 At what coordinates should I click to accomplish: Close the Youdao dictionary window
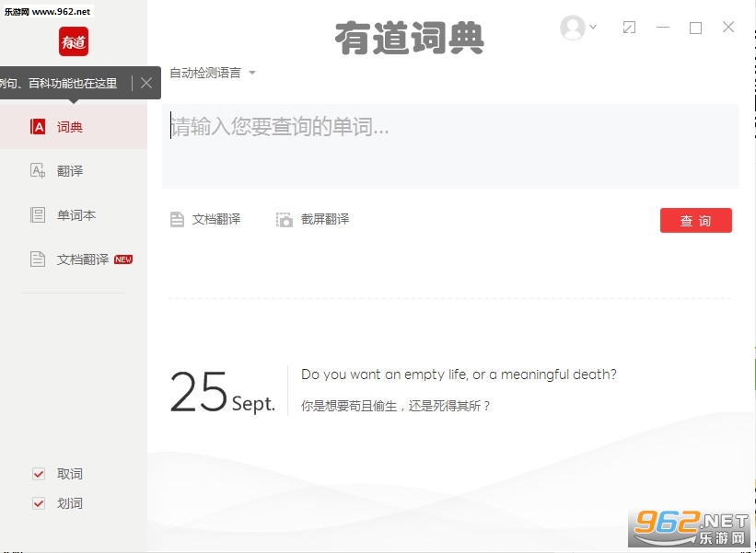pos(728,27)
